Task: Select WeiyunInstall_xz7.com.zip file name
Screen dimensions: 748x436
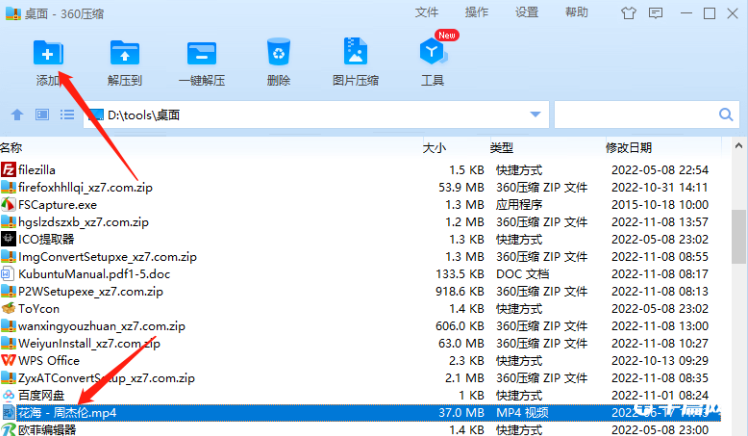Action: tap(89, 343)
